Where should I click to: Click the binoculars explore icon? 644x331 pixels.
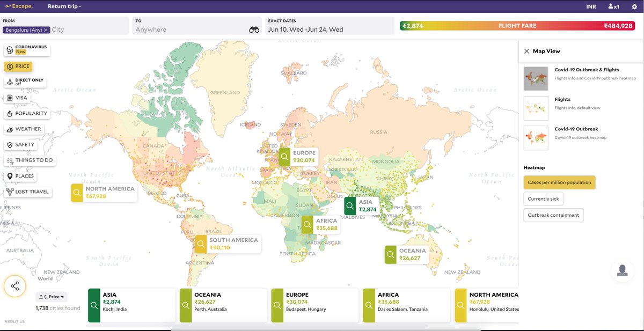coord(254,30)
